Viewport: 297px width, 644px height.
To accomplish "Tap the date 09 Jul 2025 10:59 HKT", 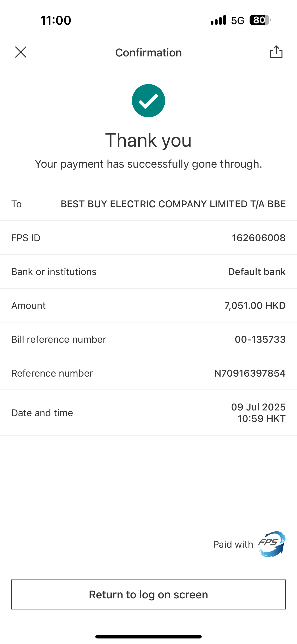I will coord(258,413).
